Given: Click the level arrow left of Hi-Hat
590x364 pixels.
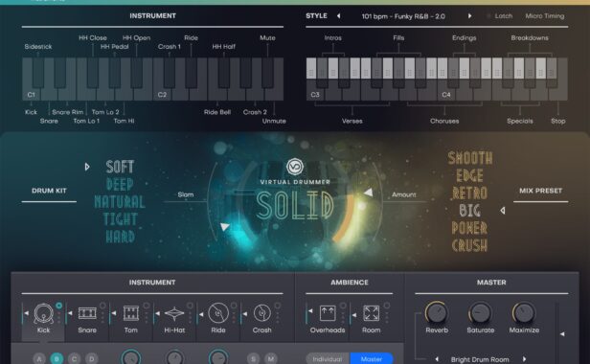Looking at the screenshot, I should pos(157,313).
